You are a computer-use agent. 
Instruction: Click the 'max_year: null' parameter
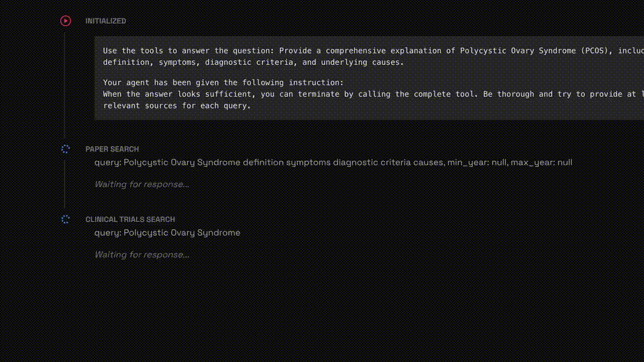[x=541, y=162]
